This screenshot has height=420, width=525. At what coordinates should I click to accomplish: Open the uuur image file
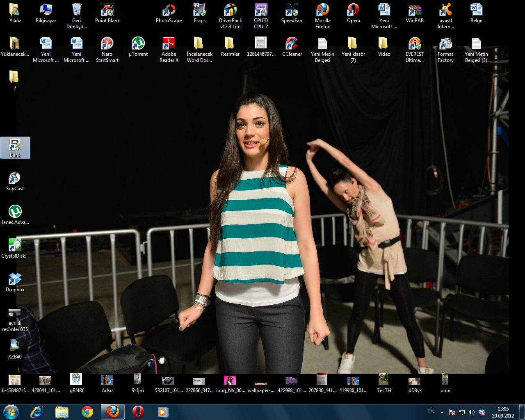coord(445,383)
